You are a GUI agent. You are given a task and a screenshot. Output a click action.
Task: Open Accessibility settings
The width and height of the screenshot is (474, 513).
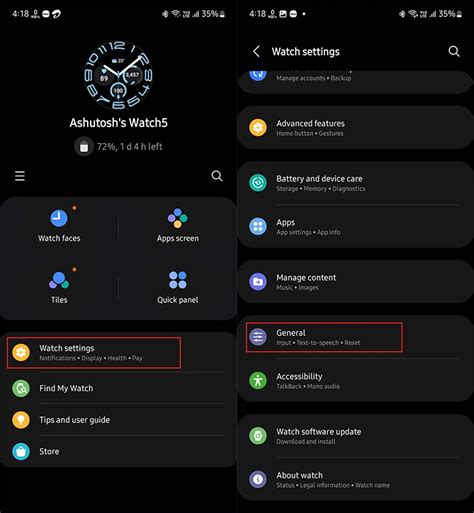(355, 381)
